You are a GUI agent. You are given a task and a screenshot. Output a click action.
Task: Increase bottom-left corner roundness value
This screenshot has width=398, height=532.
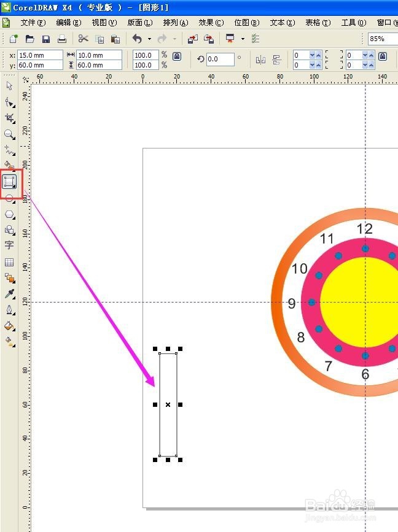coord(318,65)
